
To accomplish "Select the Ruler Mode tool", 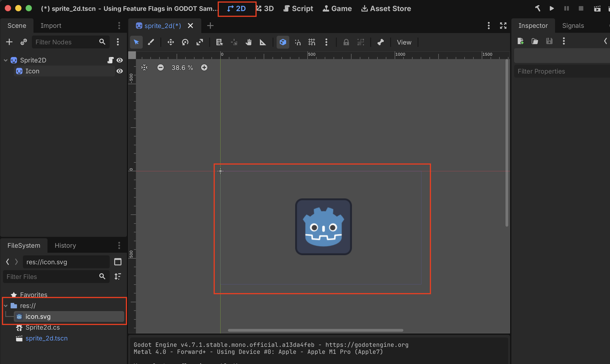I will coord(263,42).
